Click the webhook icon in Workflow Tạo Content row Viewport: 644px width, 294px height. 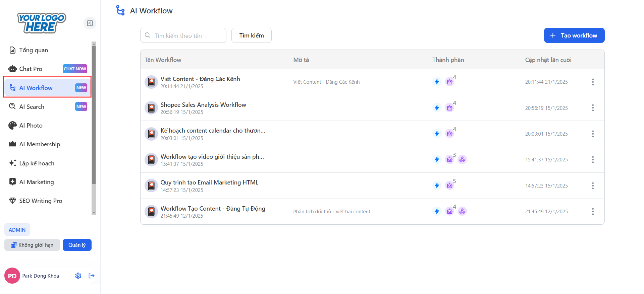pos(462,211)
